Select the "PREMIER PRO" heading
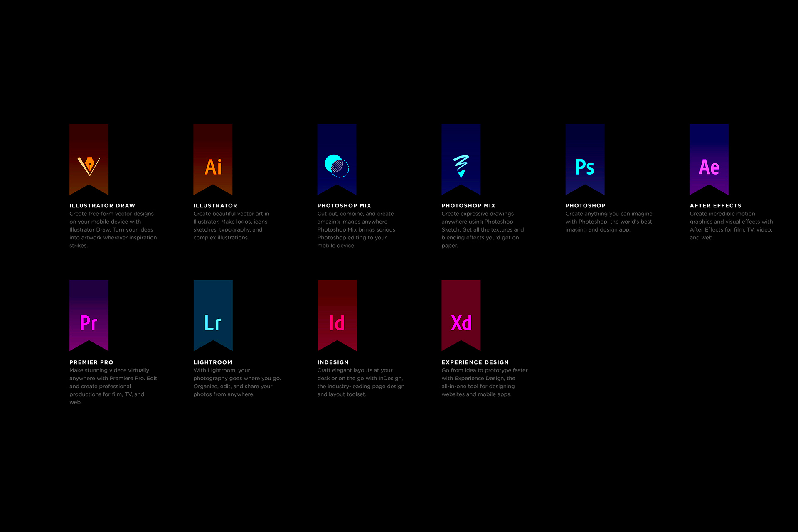798x532 pixels. click(x=91, y=362)
